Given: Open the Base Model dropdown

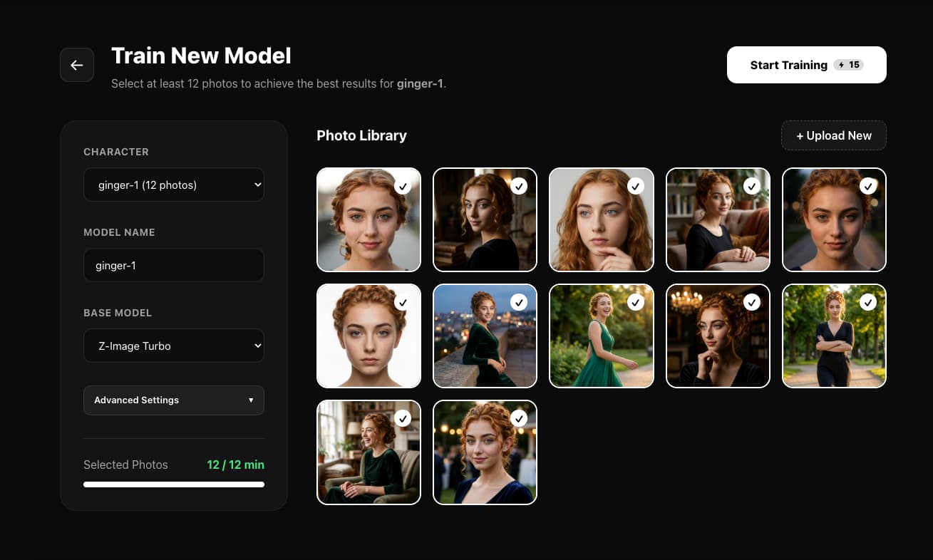Looking at the screenshot, I should pyautogui.click(x=174, y=346).
